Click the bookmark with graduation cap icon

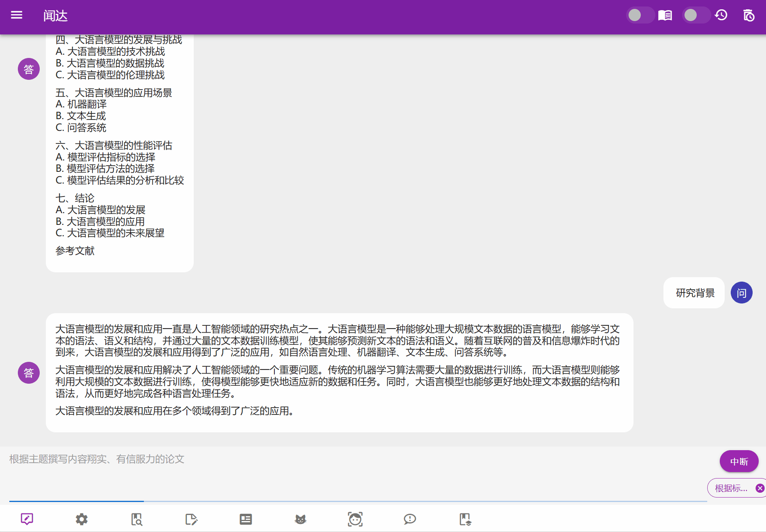[x=465, y=519]
